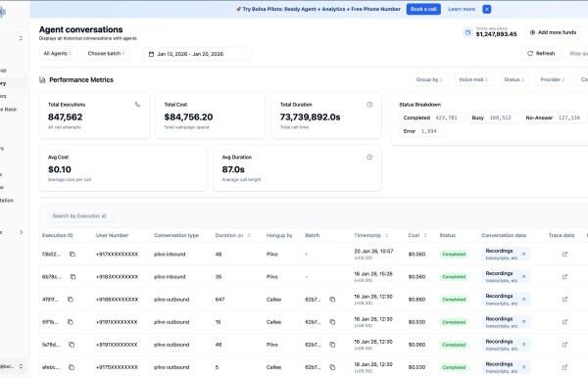Open Recordings for execution fa78d

tap(506, 345)
